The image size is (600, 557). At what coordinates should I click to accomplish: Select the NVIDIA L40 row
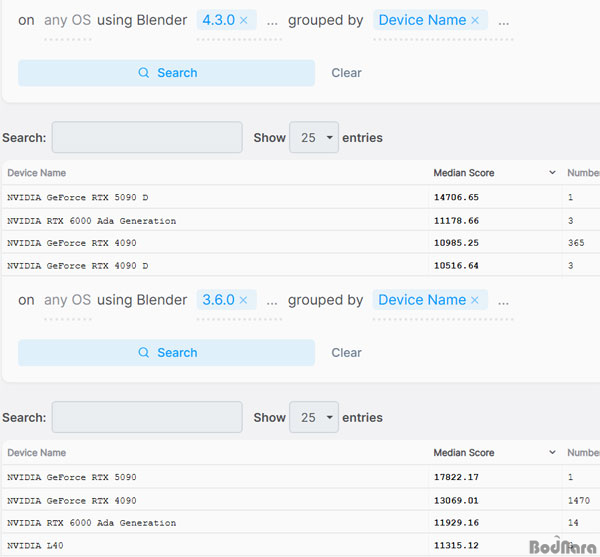pyautogui.click(x=300, y=546)
